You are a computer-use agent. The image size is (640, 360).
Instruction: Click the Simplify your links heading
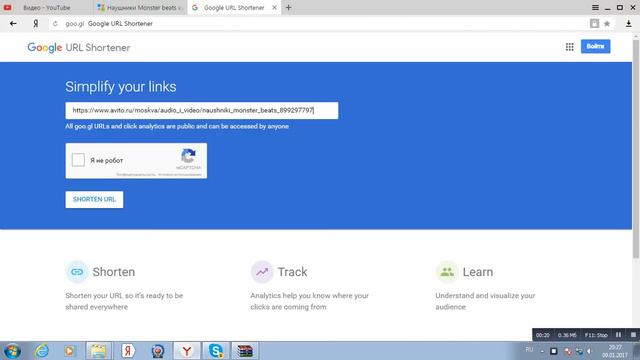[121, 87]
